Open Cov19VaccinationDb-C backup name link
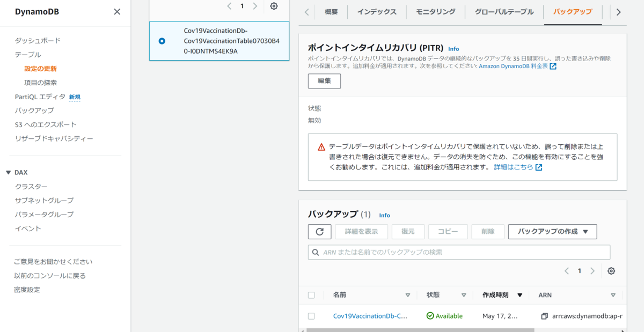The image size is (644, 332). point(370,316)
